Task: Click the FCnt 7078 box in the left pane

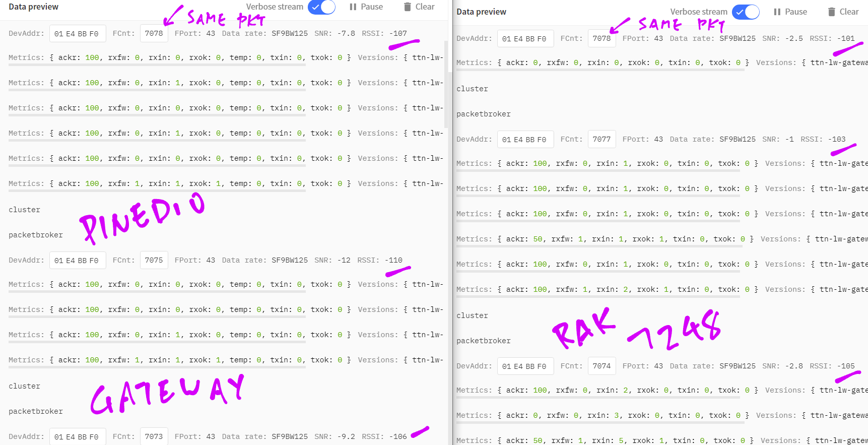Action: (x=154, y=34)
